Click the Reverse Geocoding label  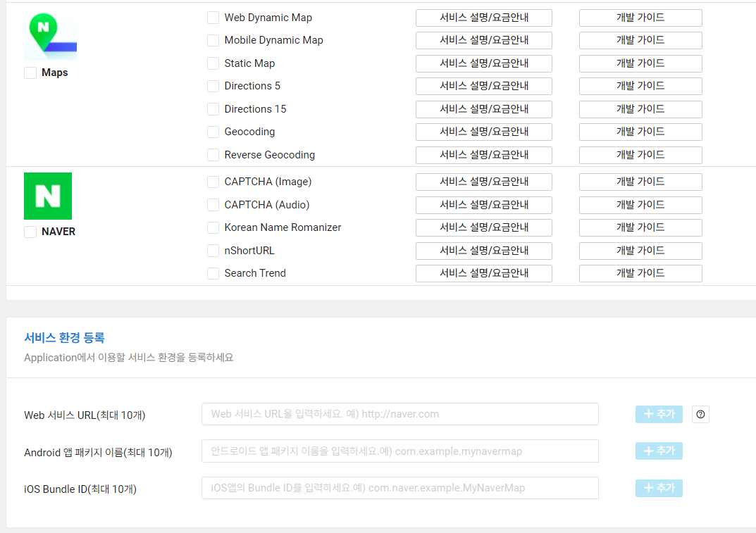270,155
